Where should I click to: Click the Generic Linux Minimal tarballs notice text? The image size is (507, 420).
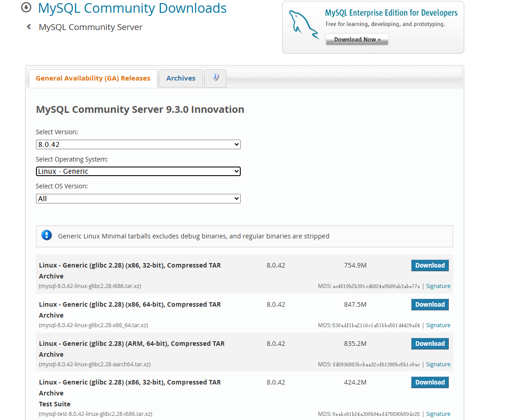(x=194, y=236)
